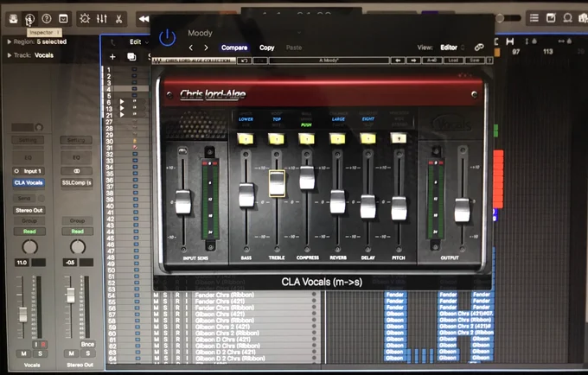Image resolution: width=588 pixels, height=375 pixels.
Task: Open Read automation mode on Vocals strip
Action: 29,232
